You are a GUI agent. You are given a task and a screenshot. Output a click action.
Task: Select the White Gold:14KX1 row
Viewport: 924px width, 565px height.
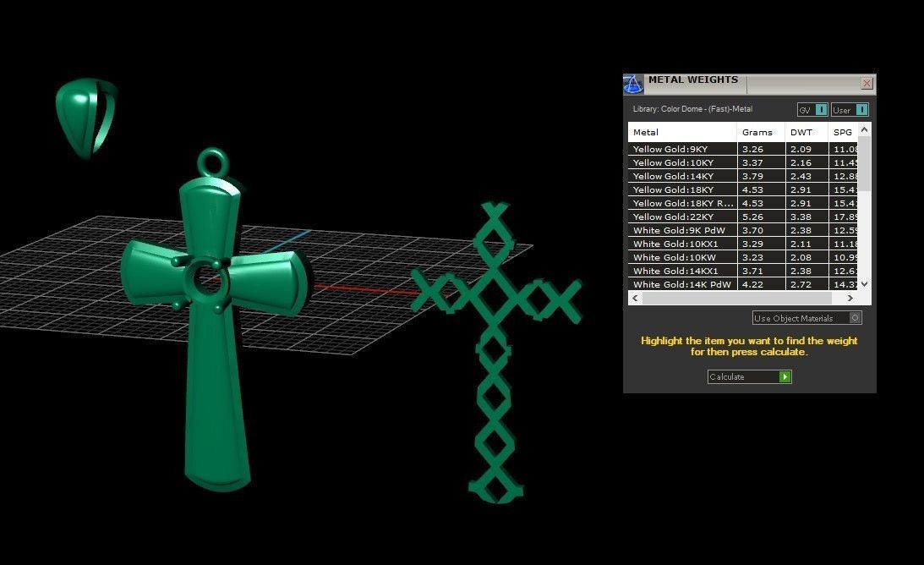coord(743,272)
